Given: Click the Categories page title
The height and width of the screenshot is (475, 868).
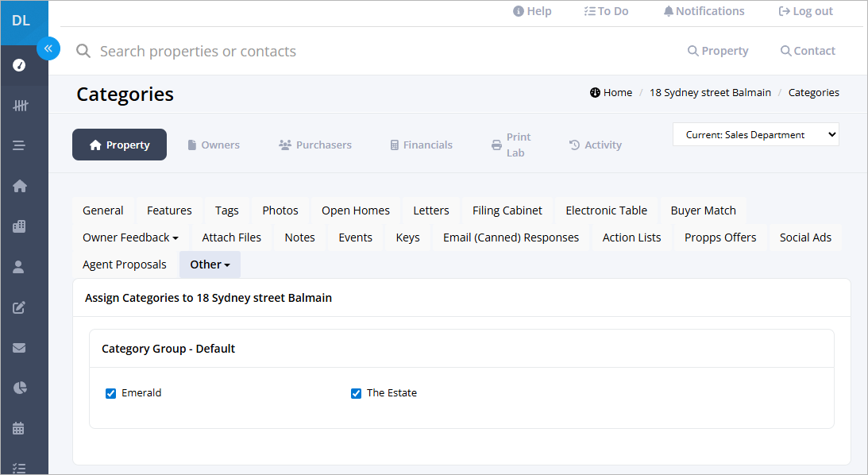Looking at the screenshot, I should coord(125,94).
